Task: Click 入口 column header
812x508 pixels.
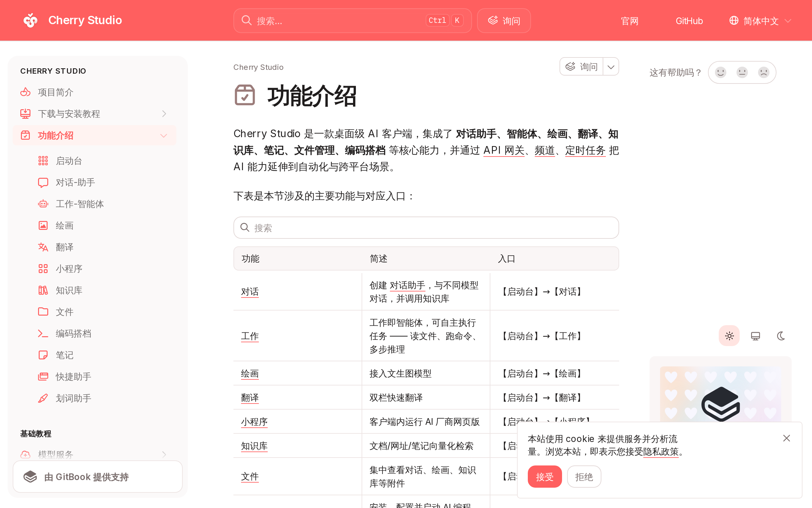Action: pos(506,259)
